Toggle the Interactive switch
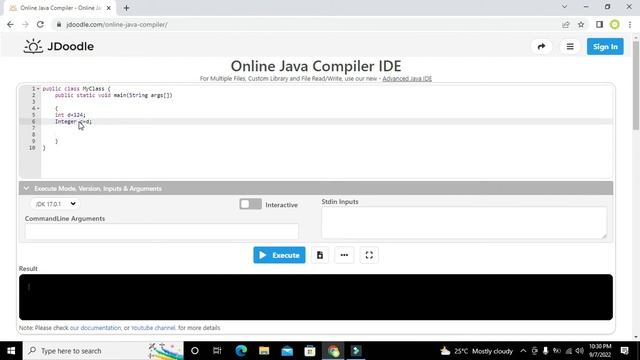Screen dimensions: 640x360 pyautogui.click(x=250, y=204)
